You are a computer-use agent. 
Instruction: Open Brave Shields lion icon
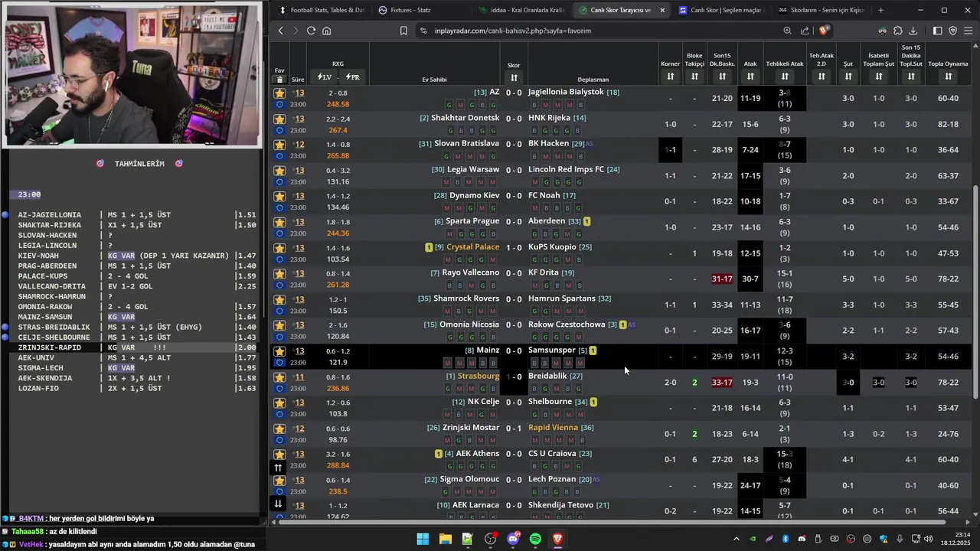point(824,31)
